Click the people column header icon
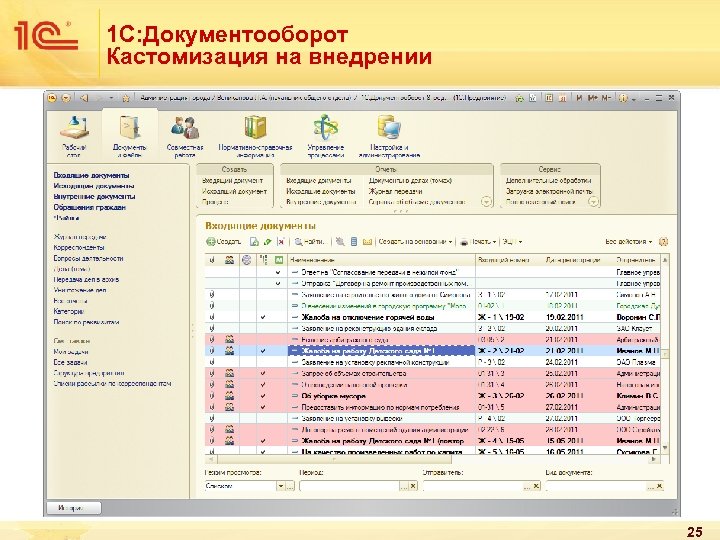 [230, 260]
